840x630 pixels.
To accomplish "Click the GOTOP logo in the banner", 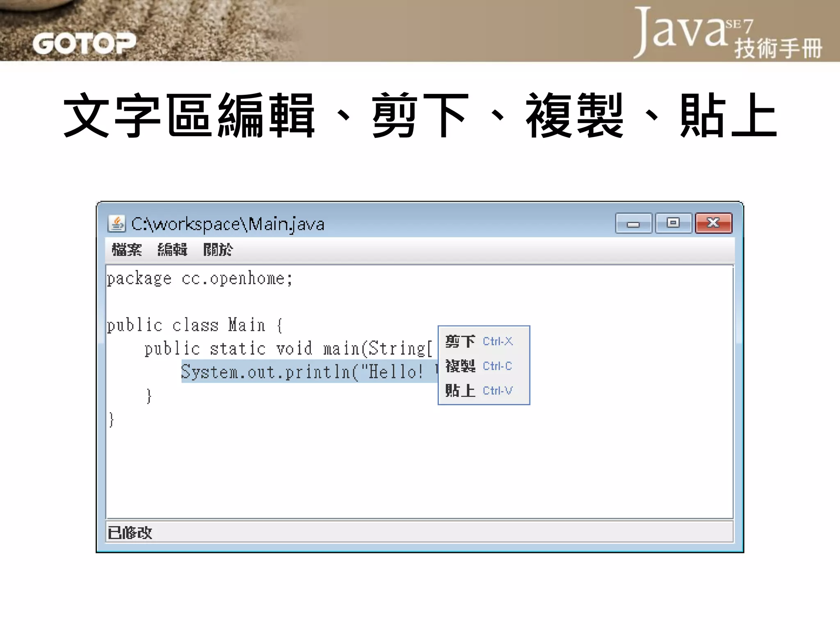I will pyautogui.click(x=84, y=43).
